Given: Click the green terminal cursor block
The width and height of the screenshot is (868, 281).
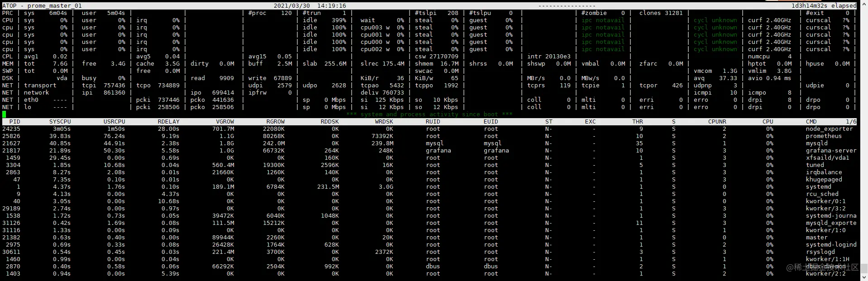Looking at the screenshot, I should click(4, 114).
